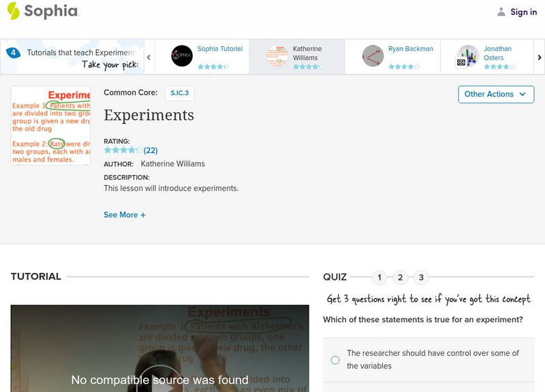Jump to quiz question 3
Image resolution: width=545 pixels, height=392 pixels.
tap(421, 277)
